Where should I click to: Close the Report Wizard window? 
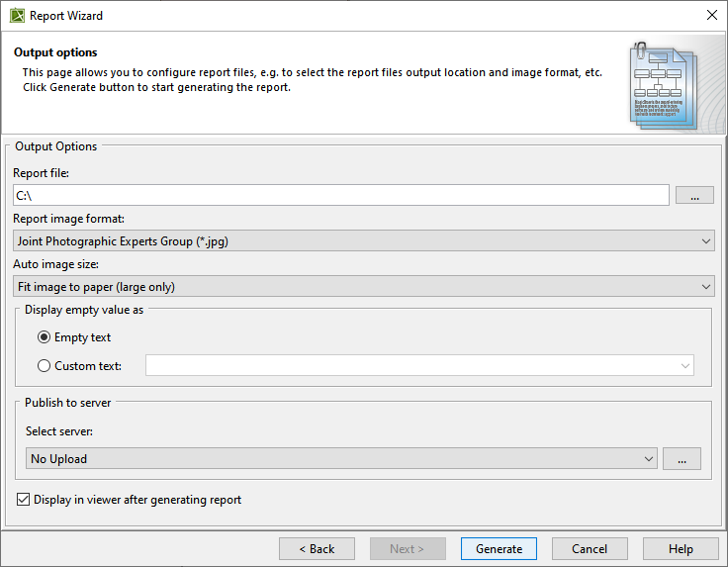[x=711, y=16]
